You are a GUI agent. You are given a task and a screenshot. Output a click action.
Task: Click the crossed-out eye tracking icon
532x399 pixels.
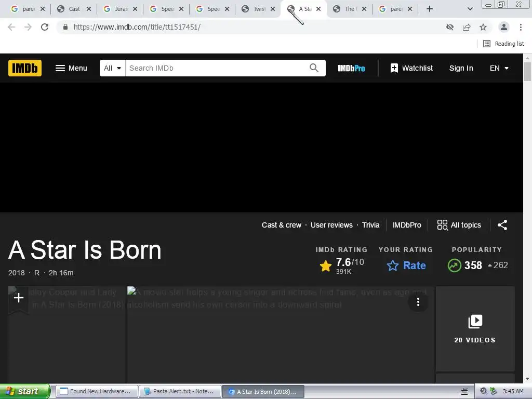coord(450,27)
